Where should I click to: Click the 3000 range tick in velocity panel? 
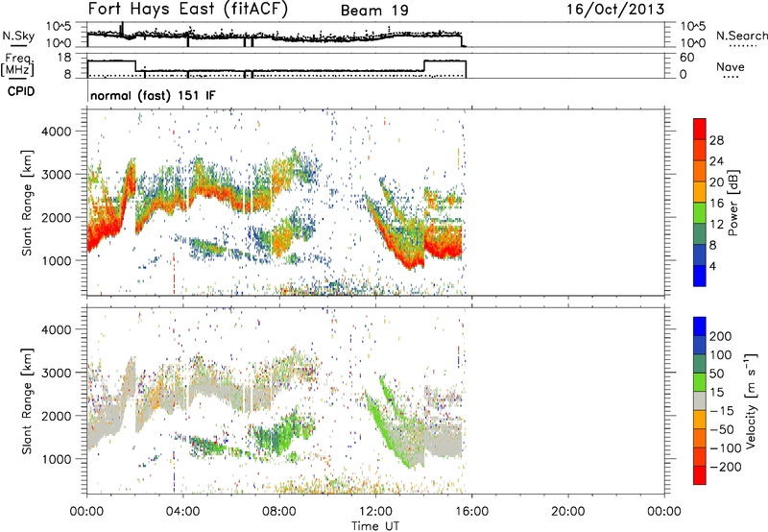(x=56, y=373)
